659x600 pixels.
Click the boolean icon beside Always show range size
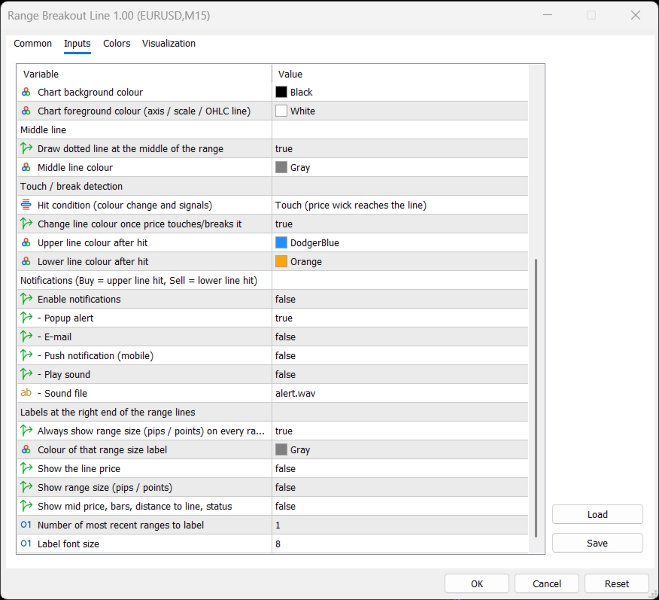click(x=26, y=431)
